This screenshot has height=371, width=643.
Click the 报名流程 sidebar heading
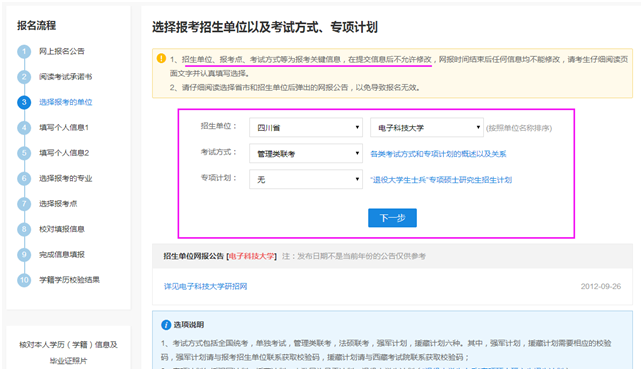[x=36, y=25]
